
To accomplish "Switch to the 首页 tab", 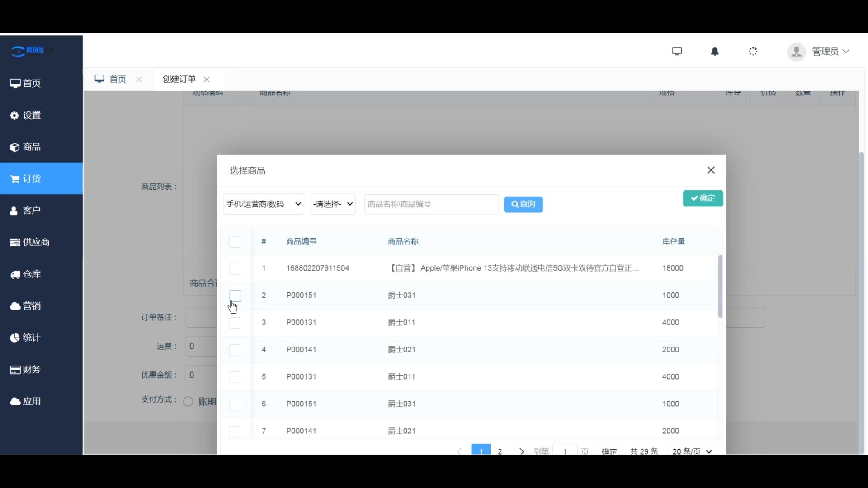I will (x=118, y=79).
